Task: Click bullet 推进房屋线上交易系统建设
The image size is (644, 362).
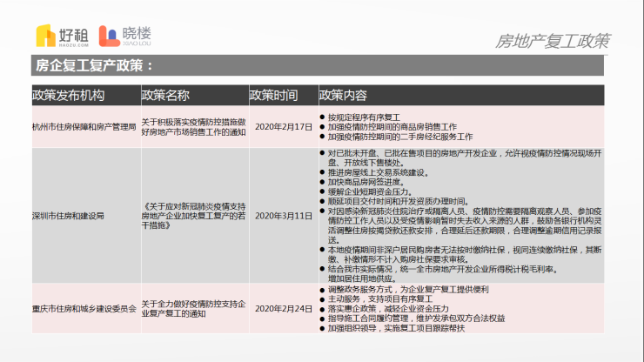Action: 379,172
